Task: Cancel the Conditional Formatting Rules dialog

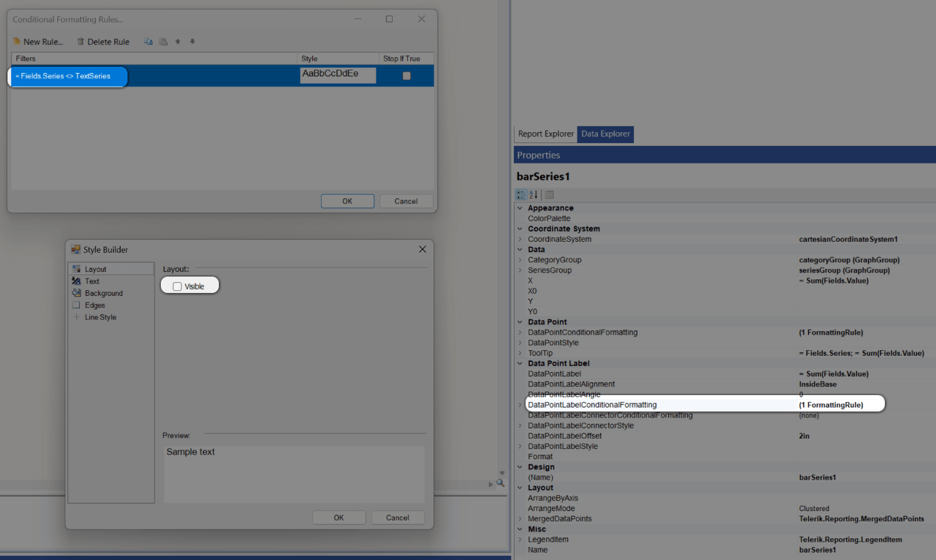Action: [406, 200]
